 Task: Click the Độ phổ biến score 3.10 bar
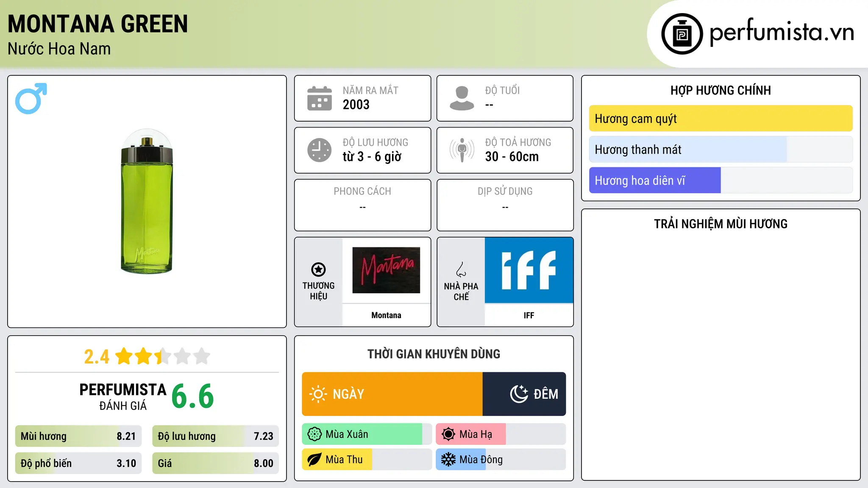tap(78, 463)
